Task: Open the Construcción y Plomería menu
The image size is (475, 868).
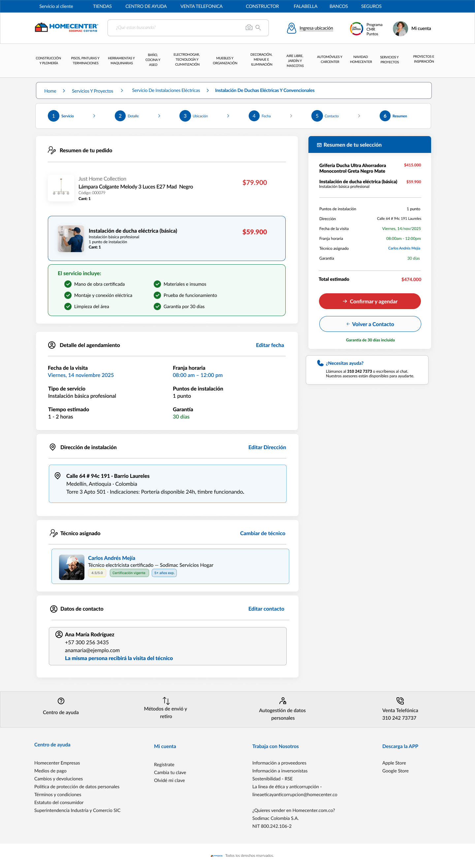Action: (x=48, y=61)
